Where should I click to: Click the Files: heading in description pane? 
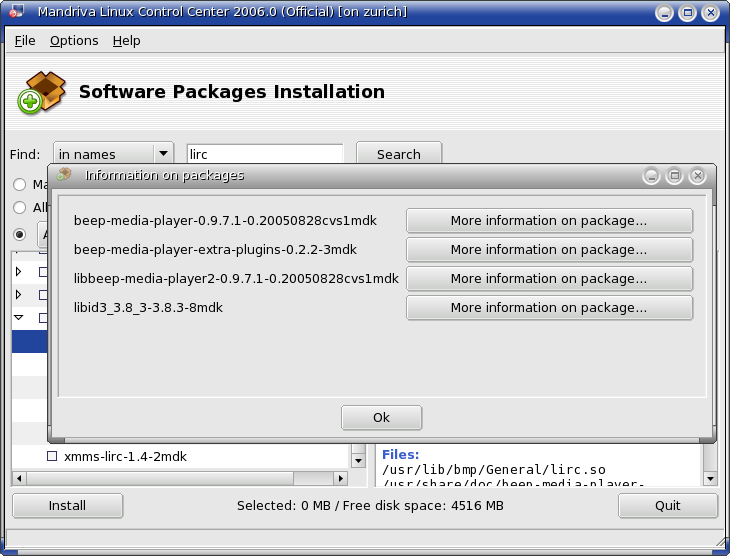pos(400,454)
